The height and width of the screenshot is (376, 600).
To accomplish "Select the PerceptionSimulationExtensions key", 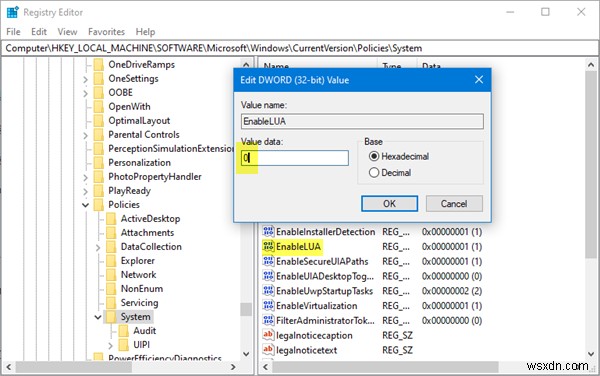I will (x=171, y=148).
